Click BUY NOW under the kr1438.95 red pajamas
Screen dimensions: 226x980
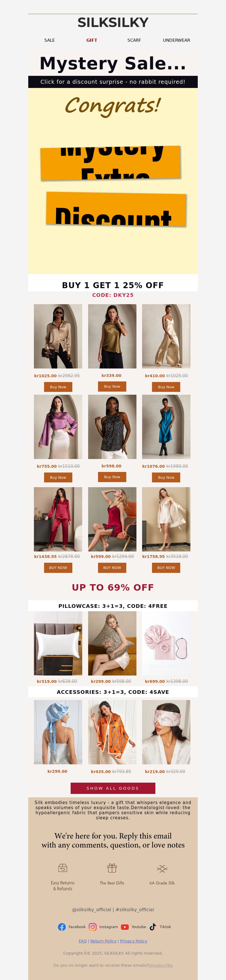(x=58, y=568)
